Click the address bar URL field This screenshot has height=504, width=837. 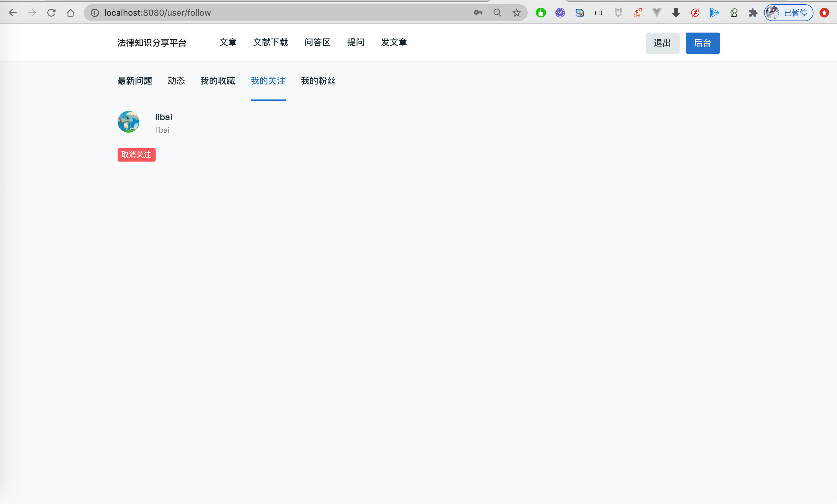pyautogui.click(x=272, y=13)
